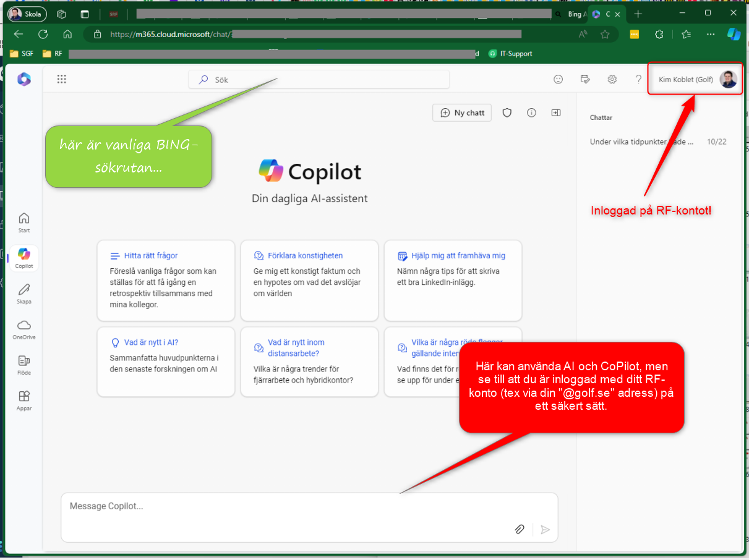Send the message arrow icon
This screenshot has width=749, height=560.
(x=545, y=529)
